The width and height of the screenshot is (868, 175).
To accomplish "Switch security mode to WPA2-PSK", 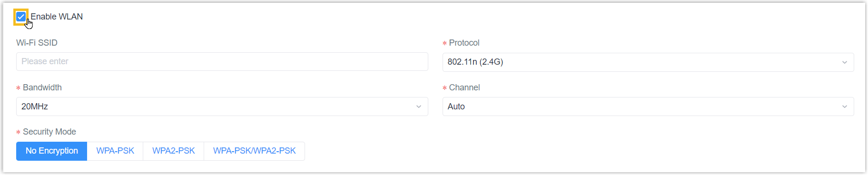I will (x=174, y=151).
